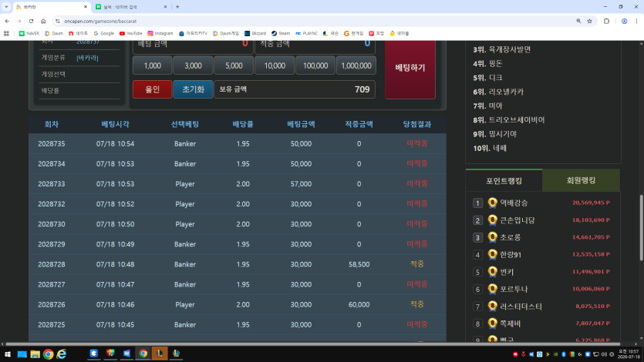
Task: Open the browser extensions puzzle icon
Action: coord(606,21)
